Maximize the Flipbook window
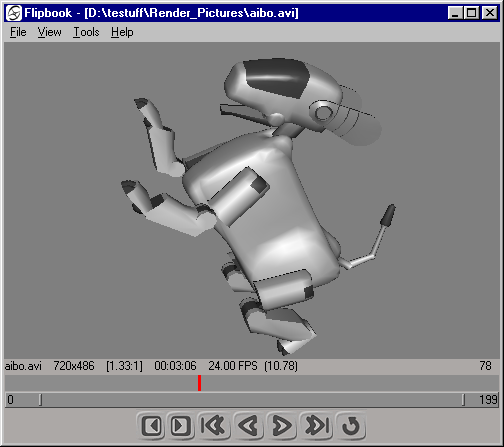The height and width of the screenshot is (447, 504). tap(472, 13)
